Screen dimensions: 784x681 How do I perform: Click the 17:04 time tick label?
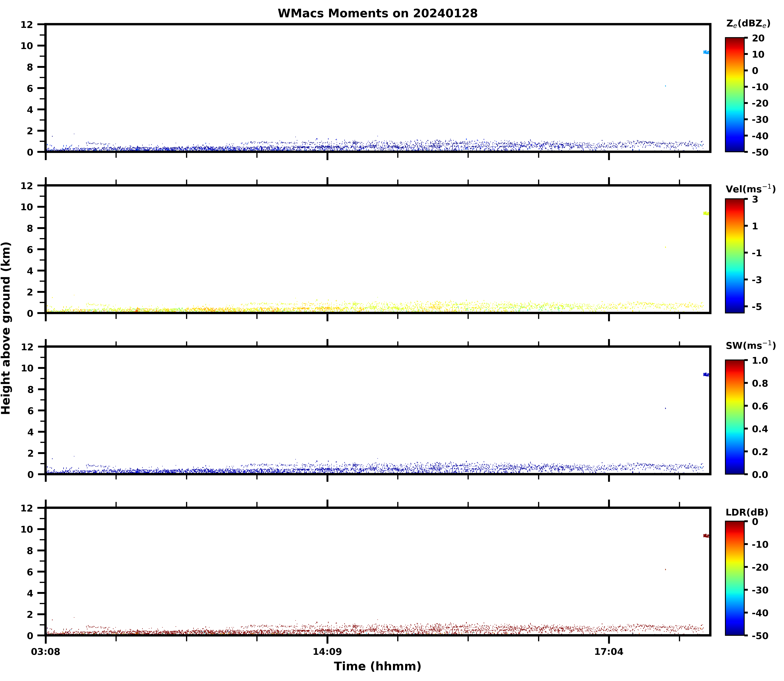pyautogui.click(x=609, y=652)
